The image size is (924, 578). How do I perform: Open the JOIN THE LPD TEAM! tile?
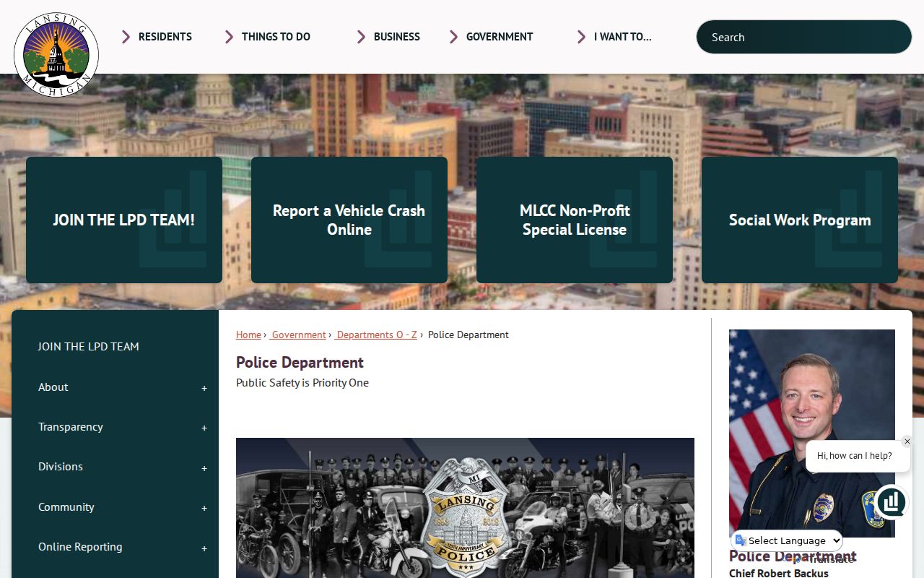[124, 220]
